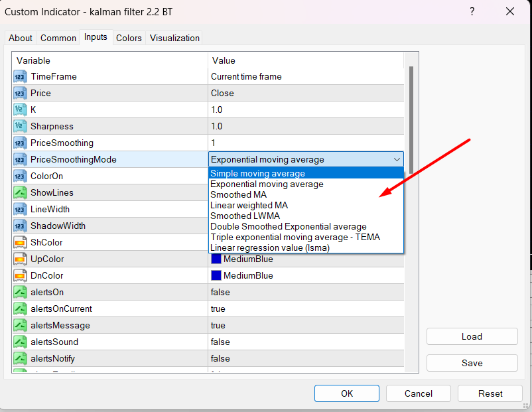This screenshot has height=412, width=532.
Task: Click the K row double-type icon
Action: pyautogui.click(x=20, y=110)
